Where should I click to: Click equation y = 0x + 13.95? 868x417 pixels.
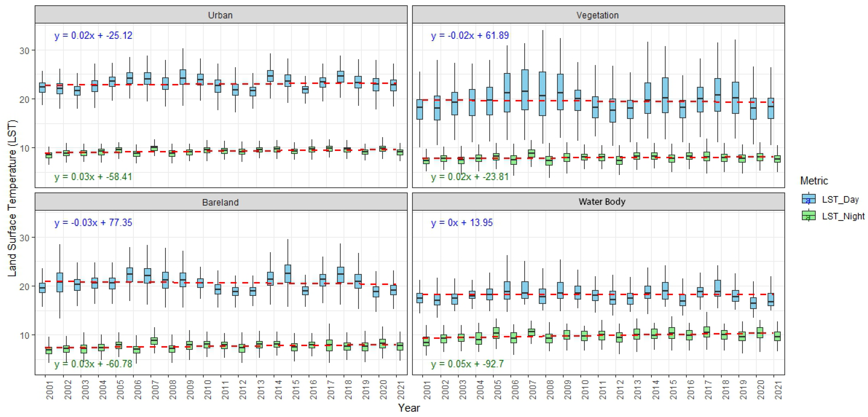coord(462,223)
